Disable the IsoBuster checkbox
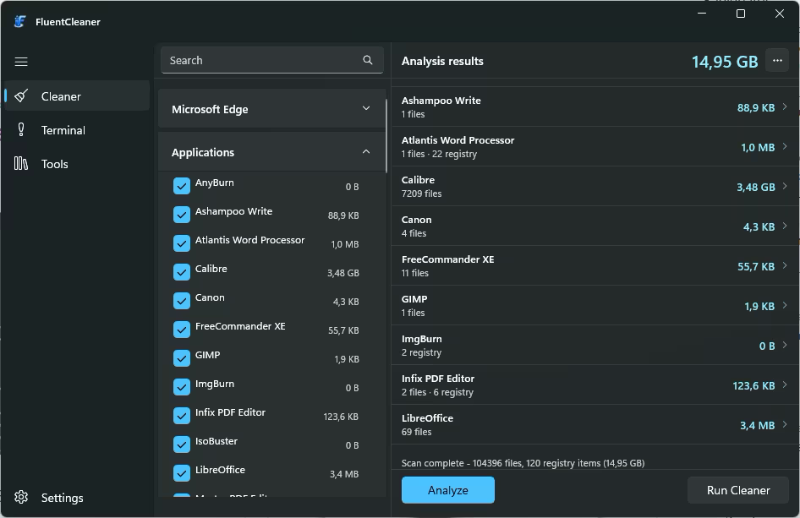Screen dimensions: 800x518 click(x=181, y=445)
